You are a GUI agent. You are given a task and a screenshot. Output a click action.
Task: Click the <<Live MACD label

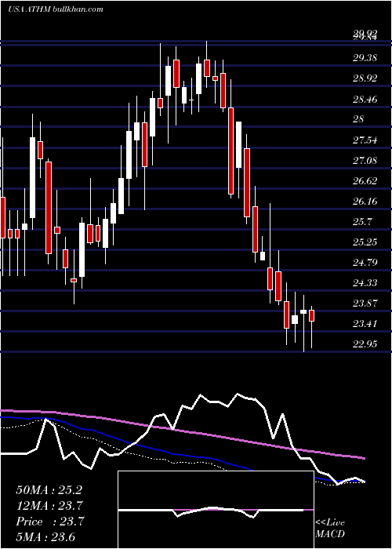[330, 528]
